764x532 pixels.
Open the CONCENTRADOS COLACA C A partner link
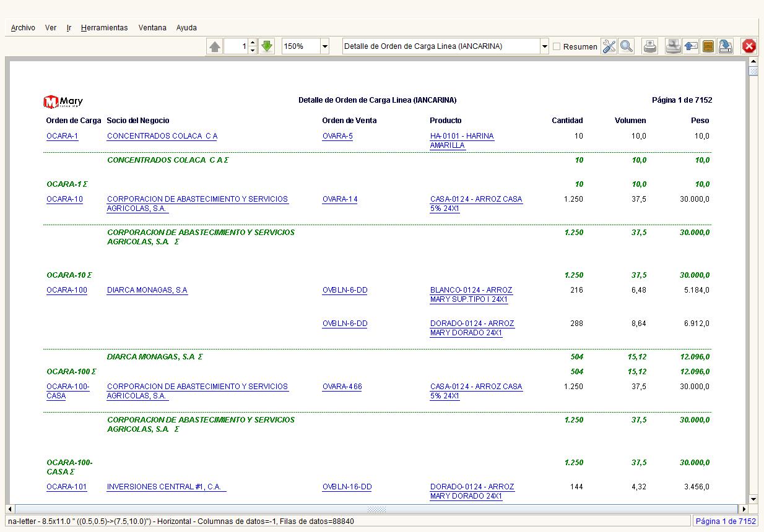click(162, 136)
